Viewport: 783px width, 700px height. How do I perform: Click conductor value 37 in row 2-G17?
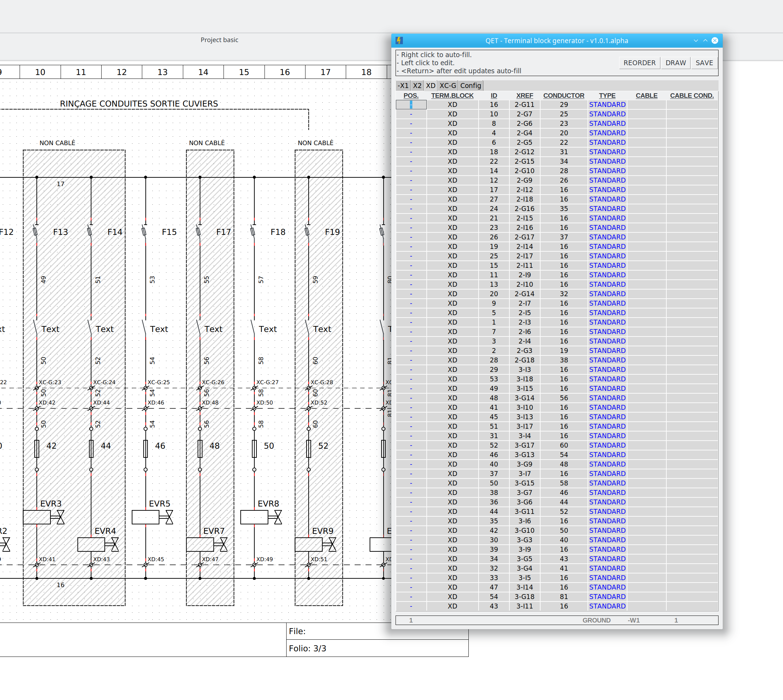pos(563,237)
